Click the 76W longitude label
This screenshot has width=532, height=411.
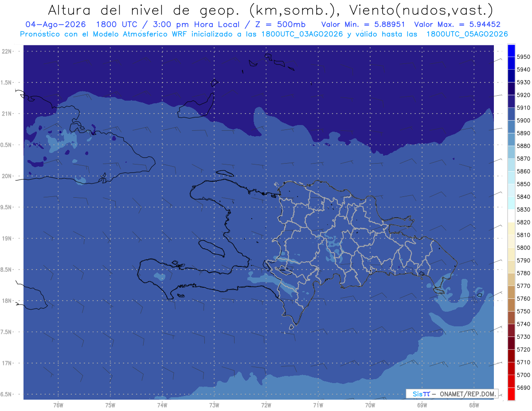58,405
